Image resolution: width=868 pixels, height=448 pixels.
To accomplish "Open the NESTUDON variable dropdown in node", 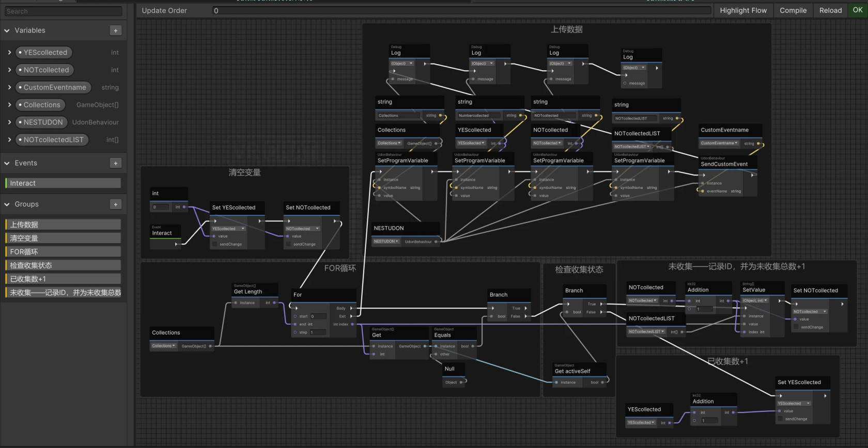I will (x=386, y=242).
